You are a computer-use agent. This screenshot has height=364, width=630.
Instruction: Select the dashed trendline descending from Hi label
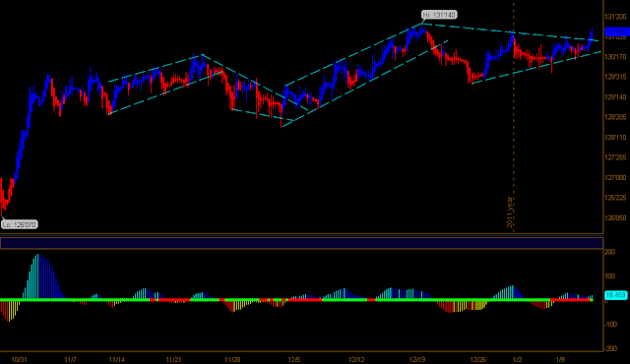pos(510,32)
